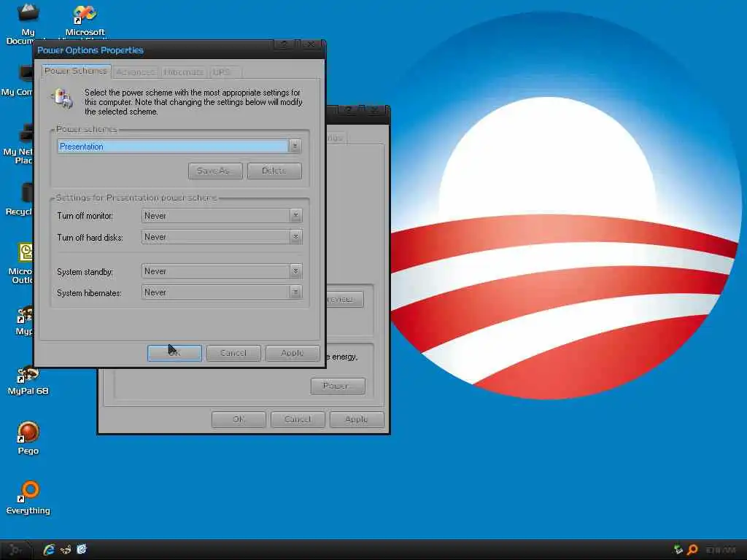Expand the System hibernates dropdown
The height and width of the screenshot is (560, 747).
click(295, 292)
